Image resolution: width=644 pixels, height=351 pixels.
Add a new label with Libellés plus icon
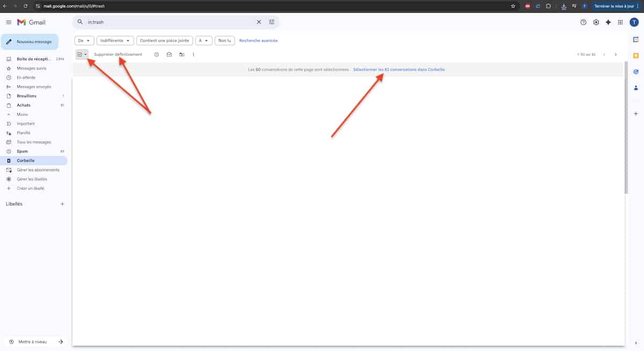point(62,204)
